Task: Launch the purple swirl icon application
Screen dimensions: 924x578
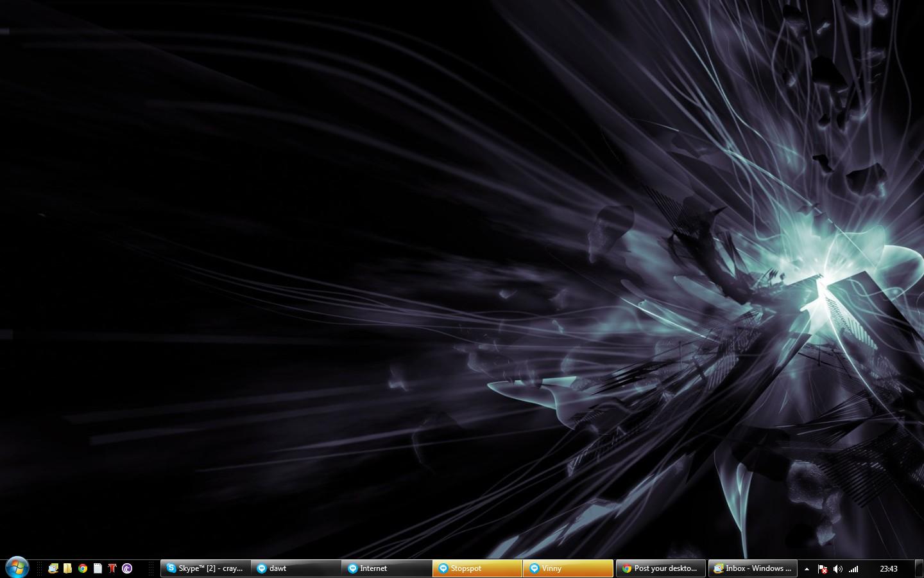Action: [127, 568]
